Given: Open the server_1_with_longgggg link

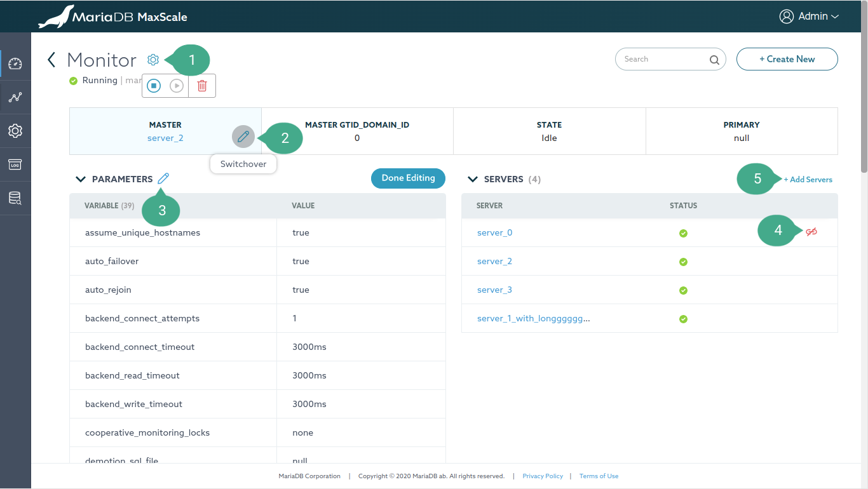Looking at the screenshot, I should [x=533, y=319].
